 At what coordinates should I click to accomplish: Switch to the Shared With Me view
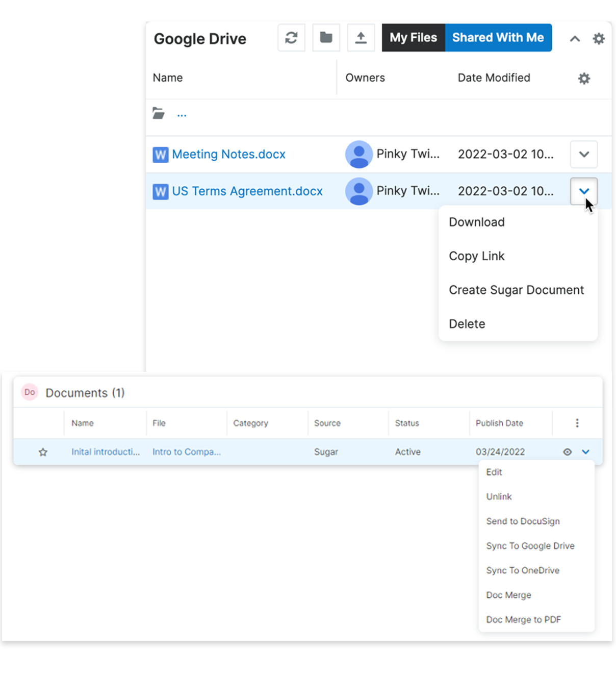[x=498, y=38]
